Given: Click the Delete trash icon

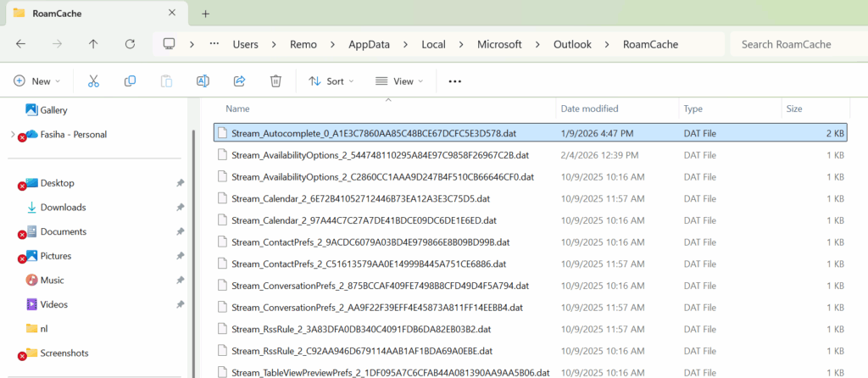Looking at the screenshot, I should (275, 81).
